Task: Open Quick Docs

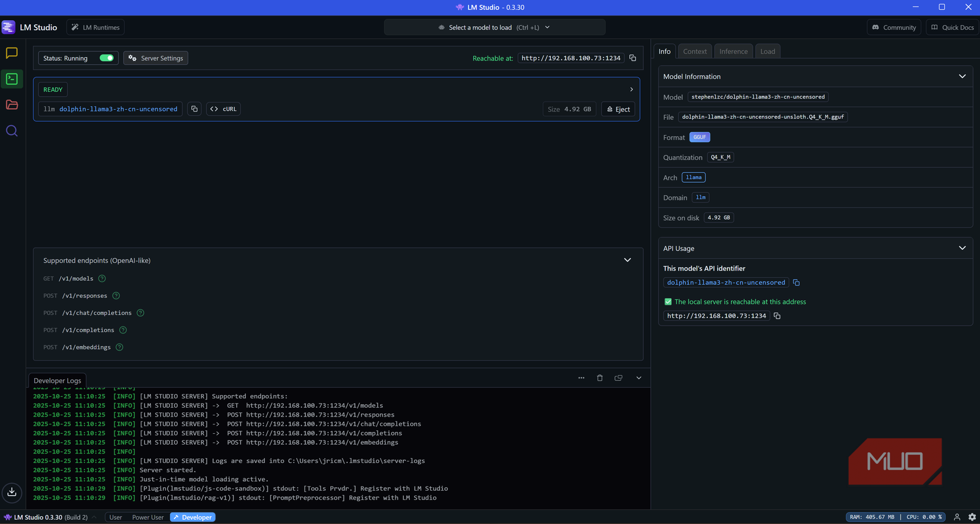Action: pos(953,27)
